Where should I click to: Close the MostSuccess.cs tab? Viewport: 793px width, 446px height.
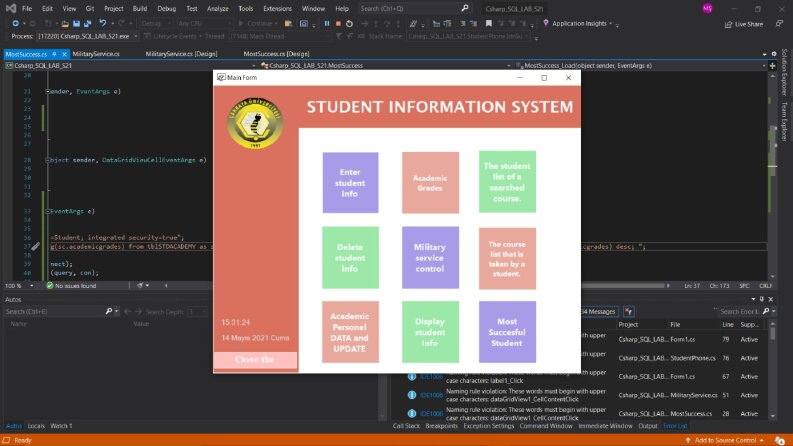[64, 54]
